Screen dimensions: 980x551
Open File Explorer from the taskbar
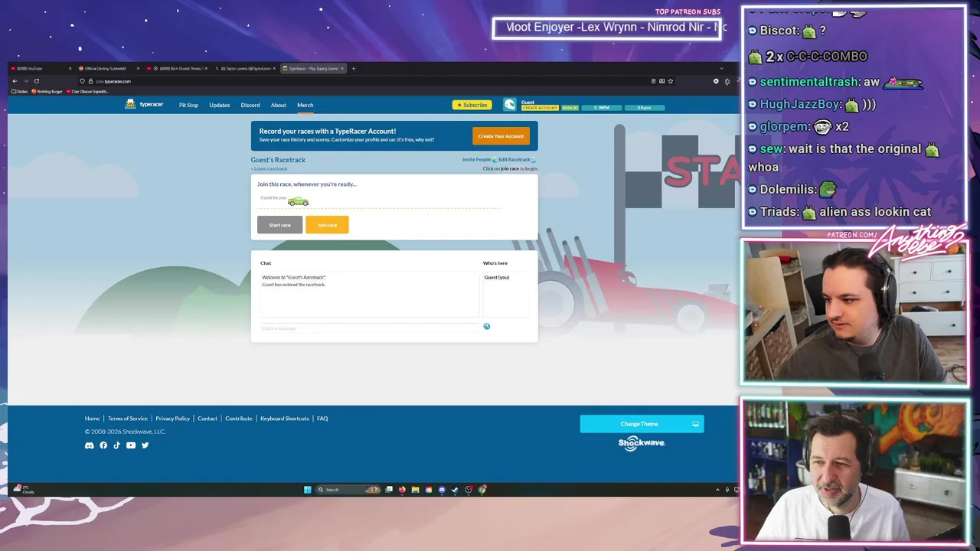(x=415, y=490)
